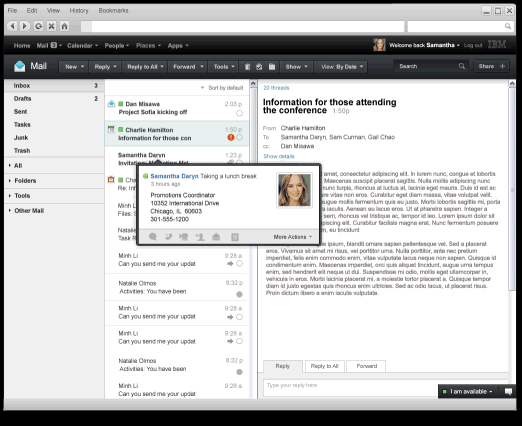Screen dimensions: 522x426
Task: Click the search magnifier in Mail toolbar
Action: 462,66
